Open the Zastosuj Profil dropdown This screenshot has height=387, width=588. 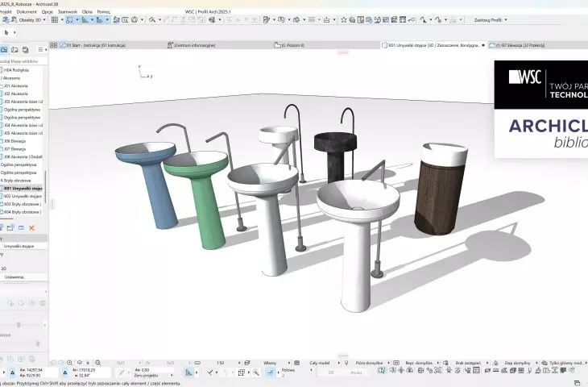click(491, 20)
